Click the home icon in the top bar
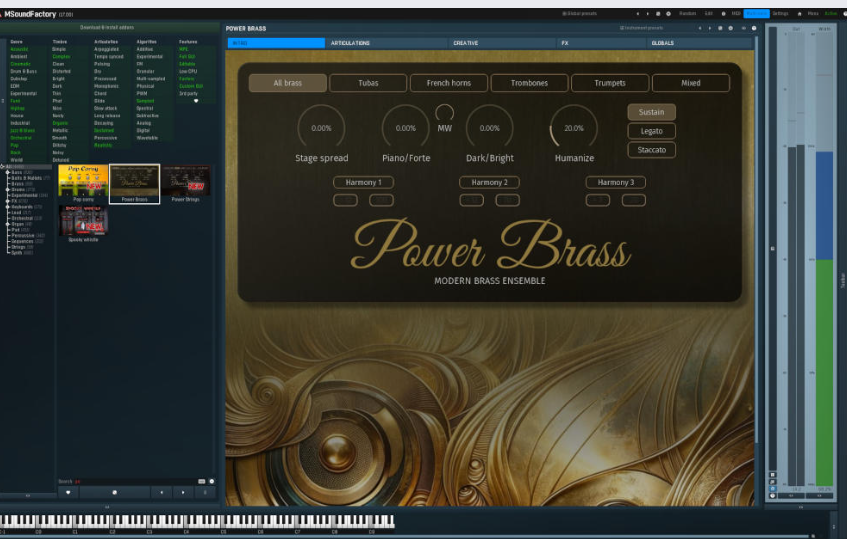The width and height of the screenshot is (847, 539). (x=799, y=14)
